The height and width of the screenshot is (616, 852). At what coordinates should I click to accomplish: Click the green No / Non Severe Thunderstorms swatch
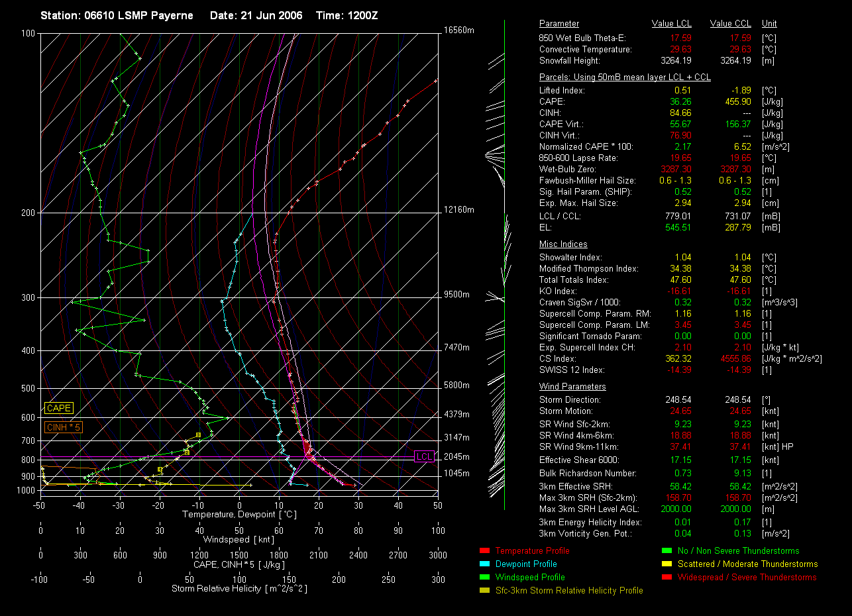666,550
